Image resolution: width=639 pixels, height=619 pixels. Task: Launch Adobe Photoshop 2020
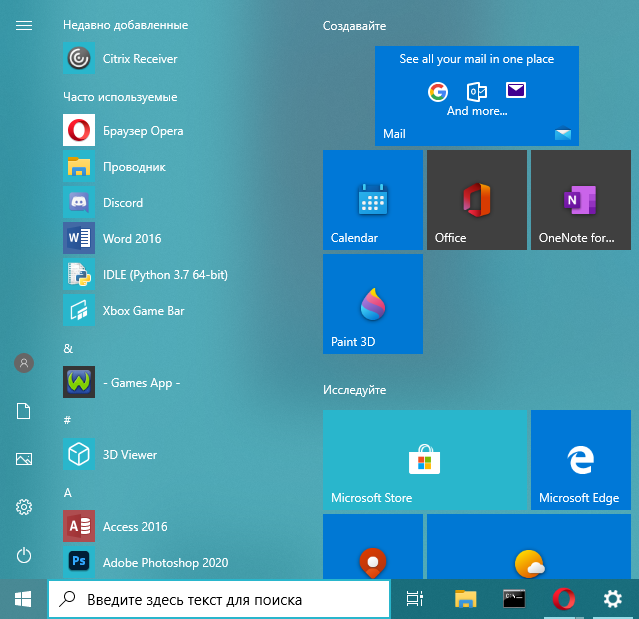145,562
